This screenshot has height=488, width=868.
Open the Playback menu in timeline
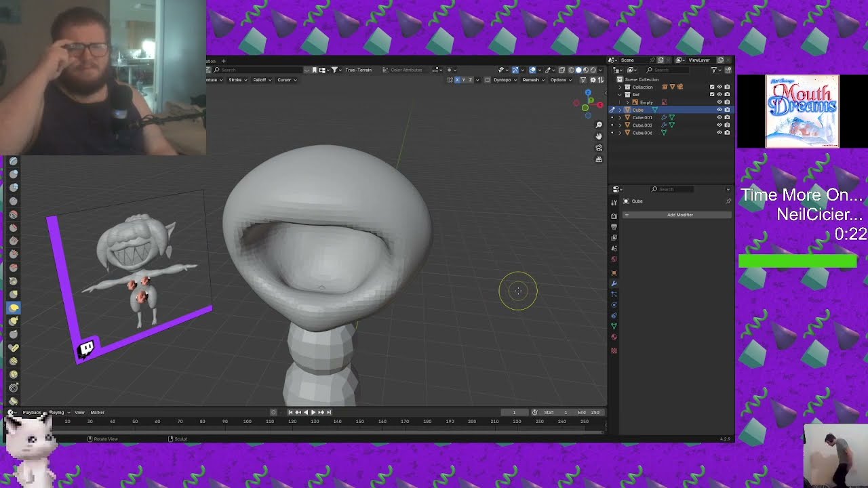pyautogui.click(x=32, y=412)
